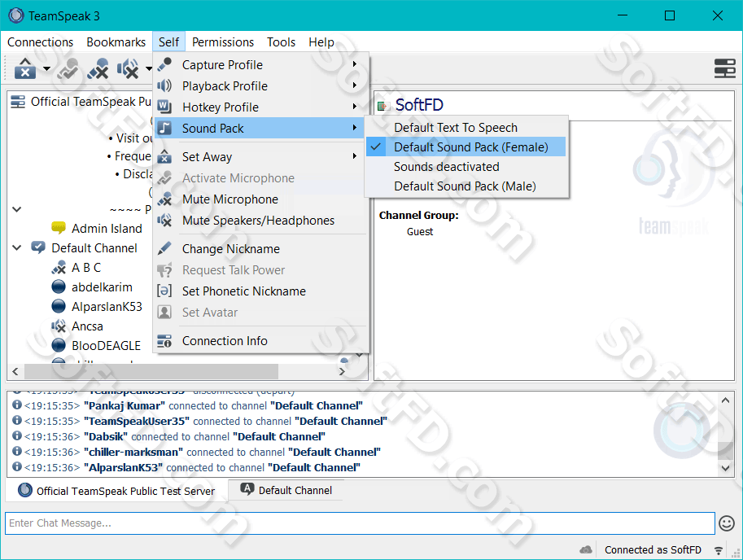Click the checkmark beside Default Sound Pack (Female)

(x=376, y=147)
